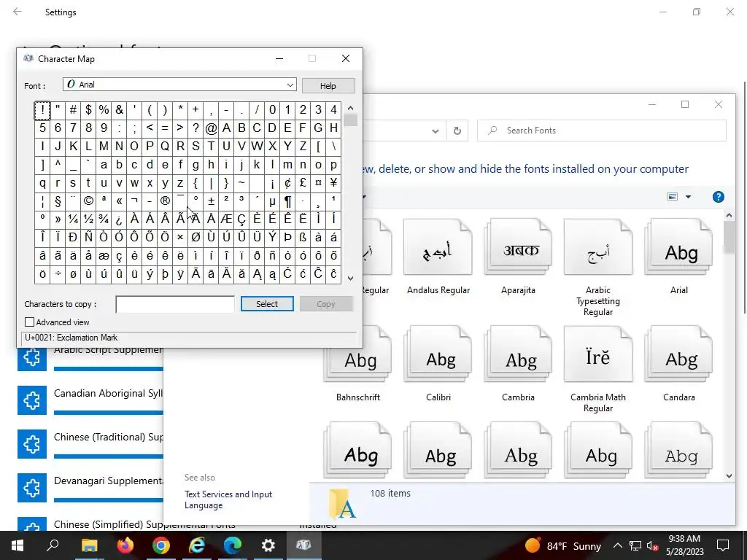The height and width of the screenshot is (560, 747).
Task: Click the Canadian Aboriginal Syllabics progress bar
Action: tap(109, 413)
